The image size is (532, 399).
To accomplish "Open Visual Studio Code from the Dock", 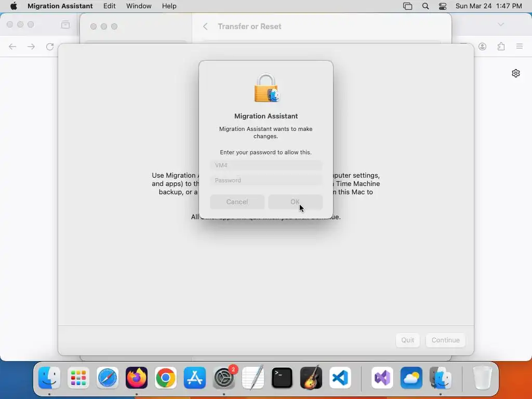I will (340, 378).
